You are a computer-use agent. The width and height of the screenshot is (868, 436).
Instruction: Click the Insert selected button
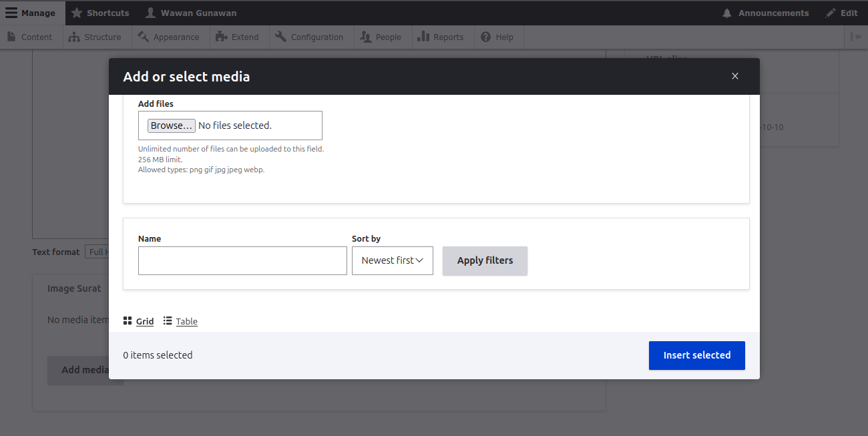(697, 355)
